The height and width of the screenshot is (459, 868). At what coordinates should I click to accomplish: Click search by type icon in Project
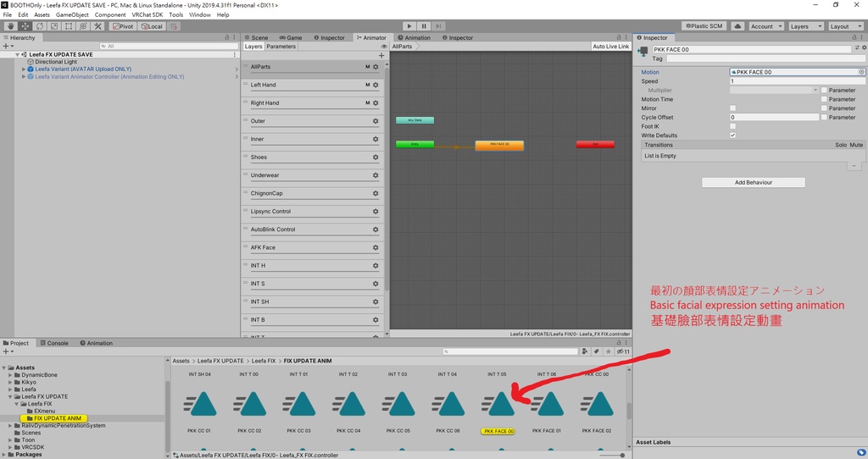click(585, 351)
